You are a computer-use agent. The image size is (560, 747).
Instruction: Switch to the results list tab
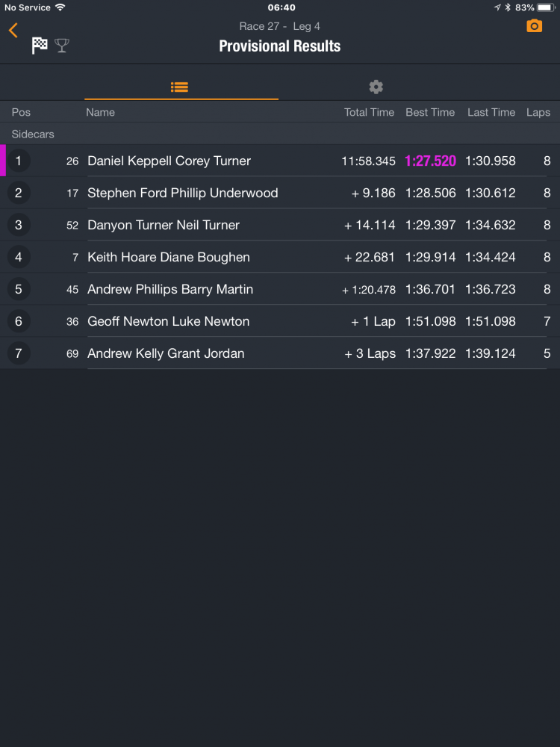[x=179, y=87]
